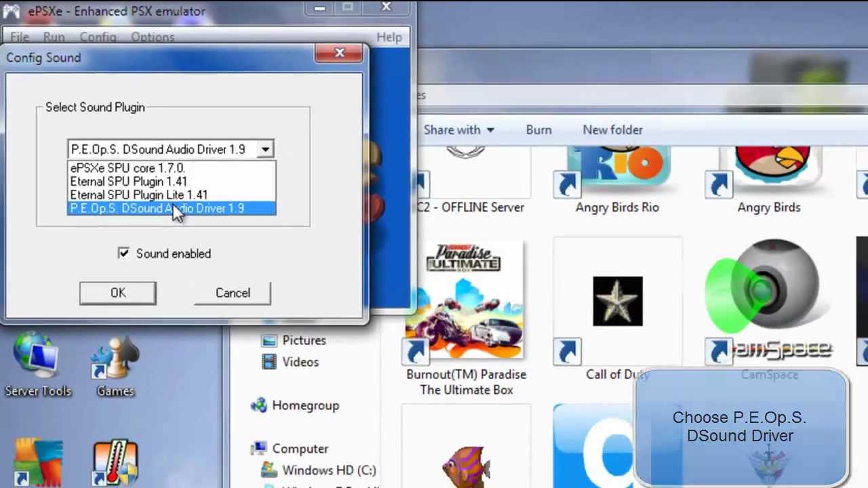The width and height of the screenshot is (868, 488).
Task: Toggle the Sound enabled checkbox
Action: coord(123,253)
